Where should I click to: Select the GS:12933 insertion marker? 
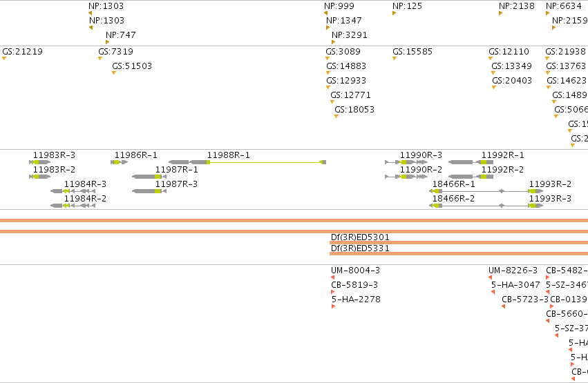tap(328, 88)
